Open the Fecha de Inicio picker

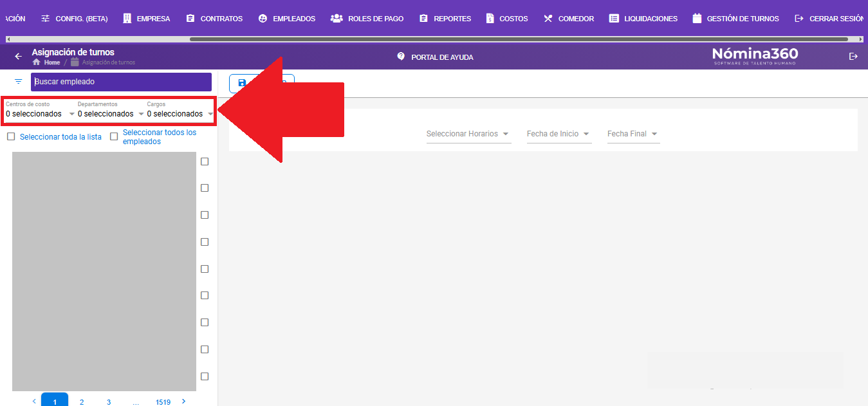point(559,134)
